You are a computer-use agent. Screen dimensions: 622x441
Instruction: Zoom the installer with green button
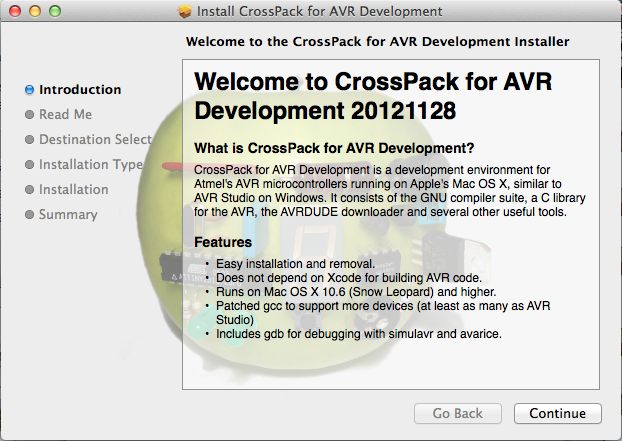coord(55,11)
